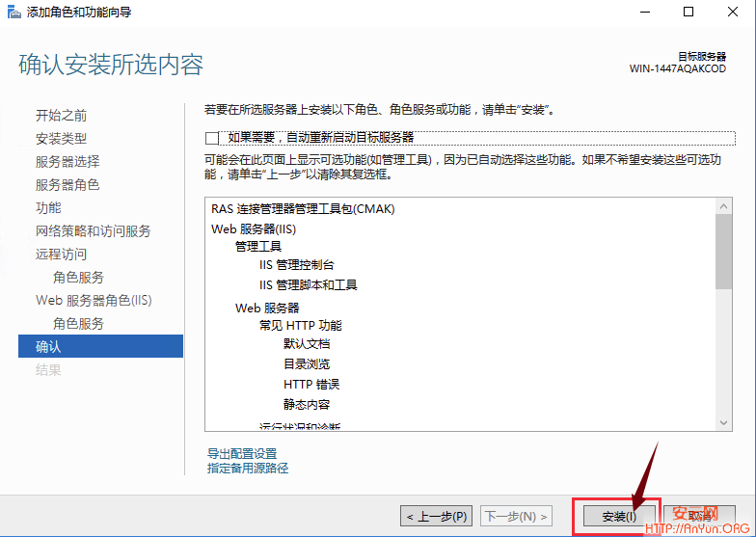Click target server name WIN-1447AQAKCOD
This screenshot has height=537, width=756.
pos(677,69)
